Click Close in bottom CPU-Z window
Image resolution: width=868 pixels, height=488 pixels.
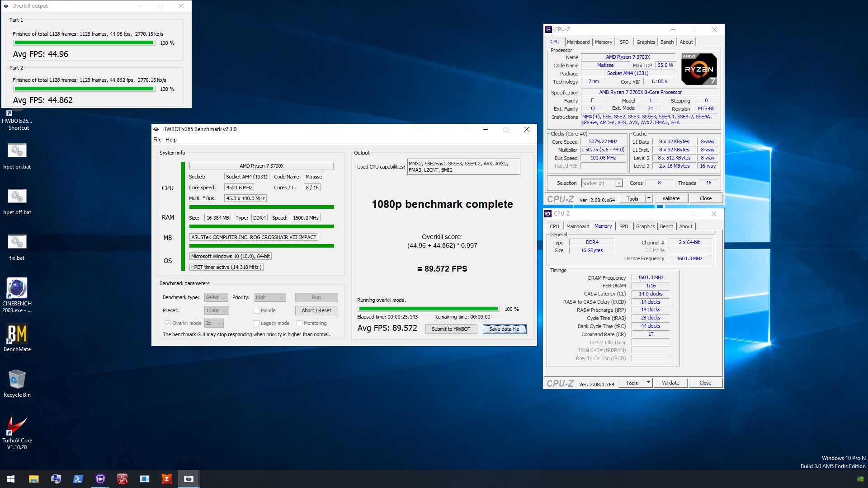click(705, 383)
